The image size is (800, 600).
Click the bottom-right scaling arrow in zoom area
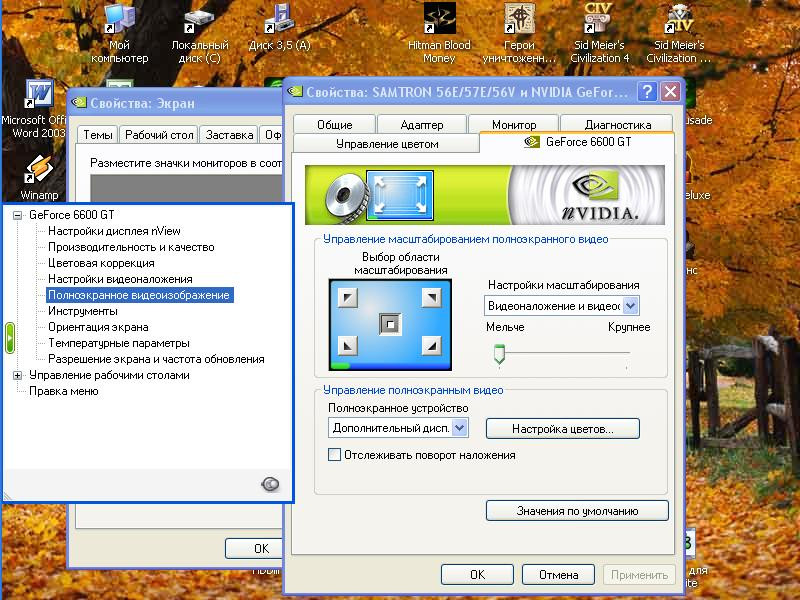click(432, 346)
